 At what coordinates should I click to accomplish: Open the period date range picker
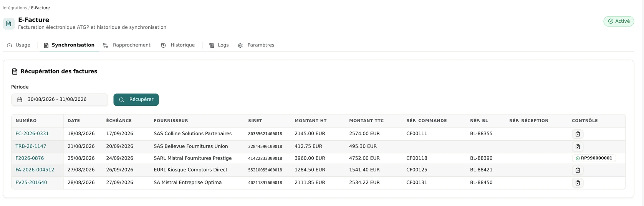tap(60, 100)
